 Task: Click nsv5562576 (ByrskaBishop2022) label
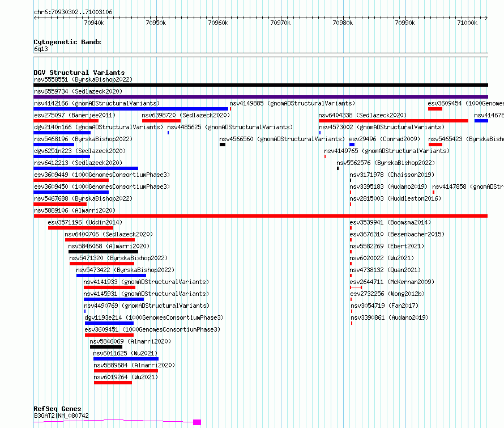pyautogui.click(x=386, y=163)
